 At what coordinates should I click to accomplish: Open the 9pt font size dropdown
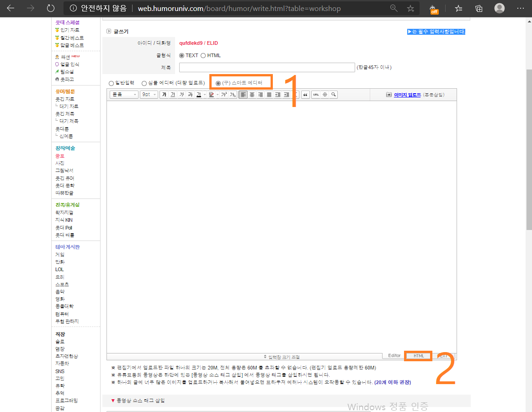(x=149, y=95)
